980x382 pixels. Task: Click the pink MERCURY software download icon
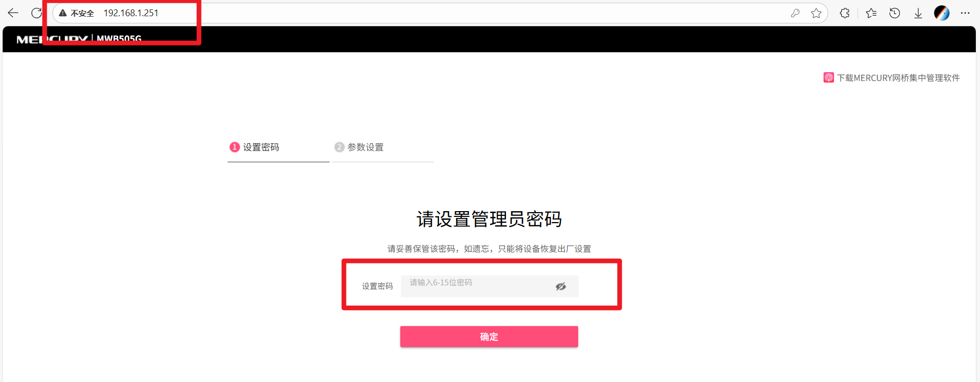pyautogui.click(x=829, y=77)
